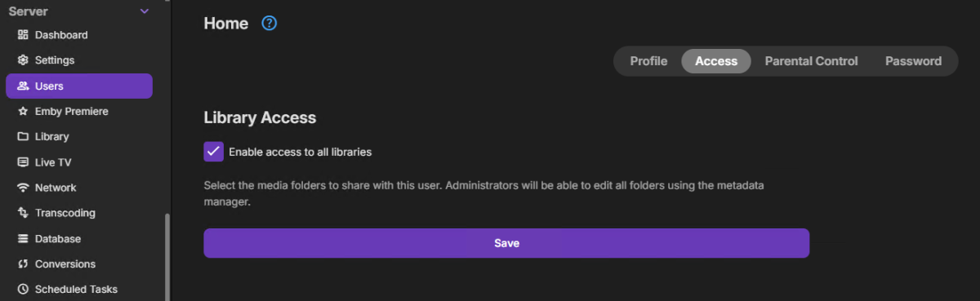The width and height of the screenshot is (980, 301).
Task: Select the Emby Premiere star icon
Action: pyautogui.click(x=23, y=111)
